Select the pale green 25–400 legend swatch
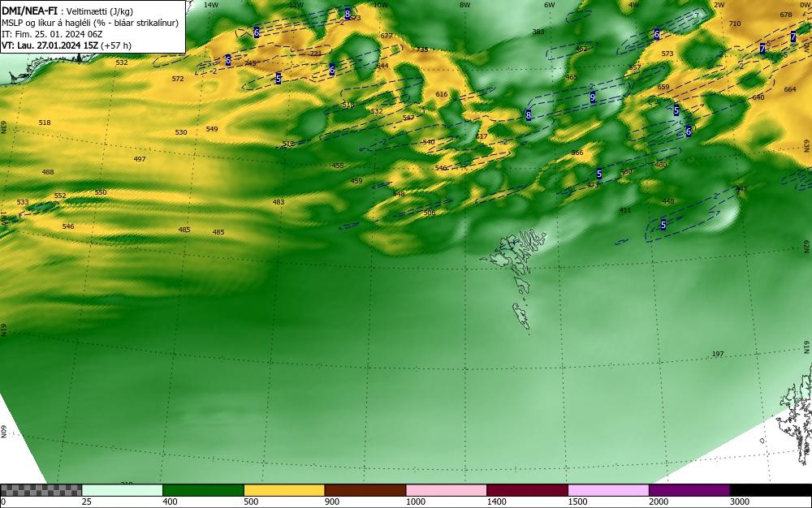Image resolution: width=812 pixels, height=508 pixels. (x=123, y=490)
